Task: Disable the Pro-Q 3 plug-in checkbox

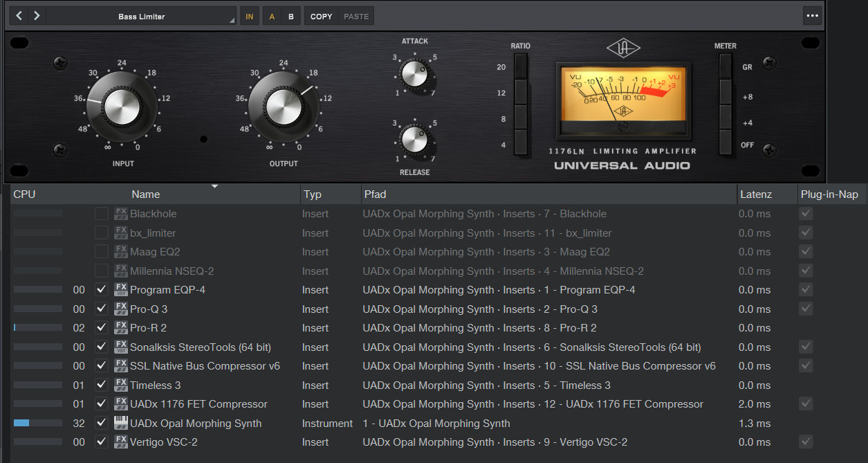Action: (x=102, y=309)
